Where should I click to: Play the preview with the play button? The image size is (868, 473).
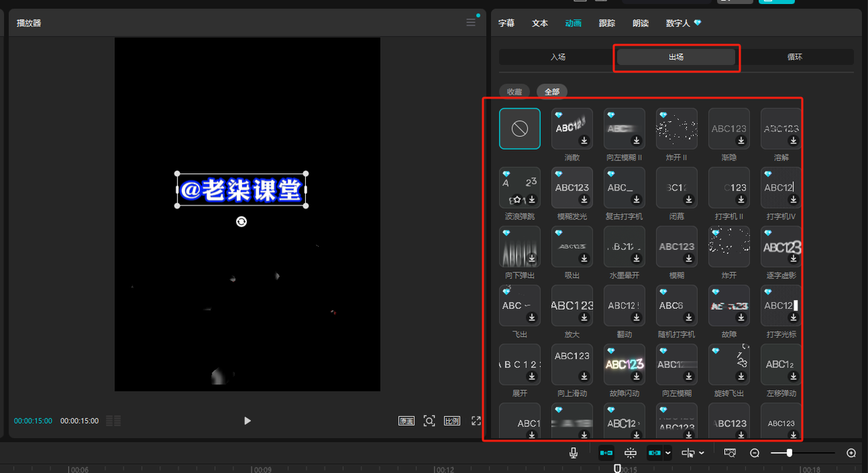[x=248, y=421]
